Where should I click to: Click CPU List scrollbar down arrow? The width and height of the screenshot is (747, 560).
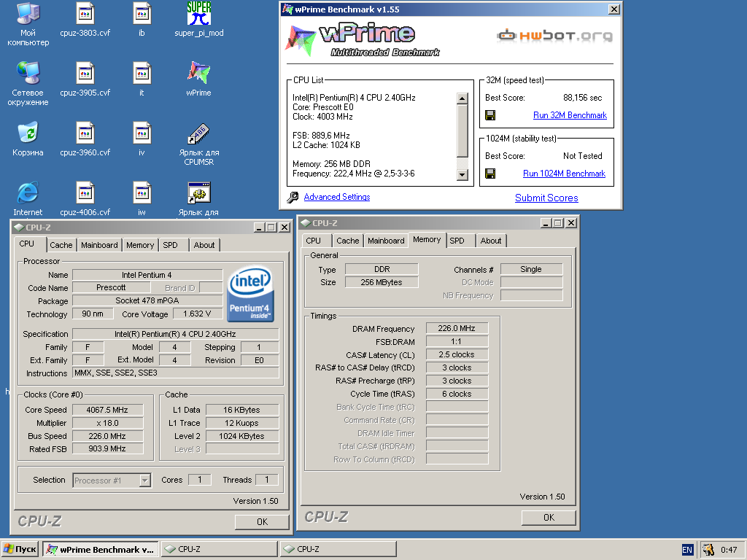pos(462,175)
